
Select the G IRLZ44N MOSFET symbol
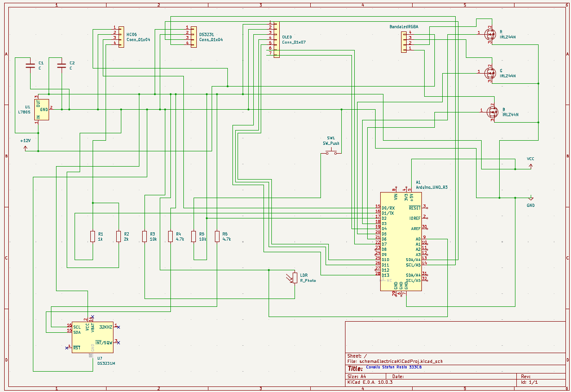(x=489, y=73)
